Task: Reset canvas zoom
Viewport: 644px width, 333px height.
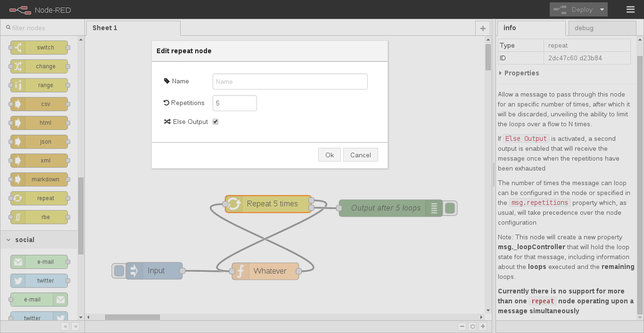Action: point(472,326)
